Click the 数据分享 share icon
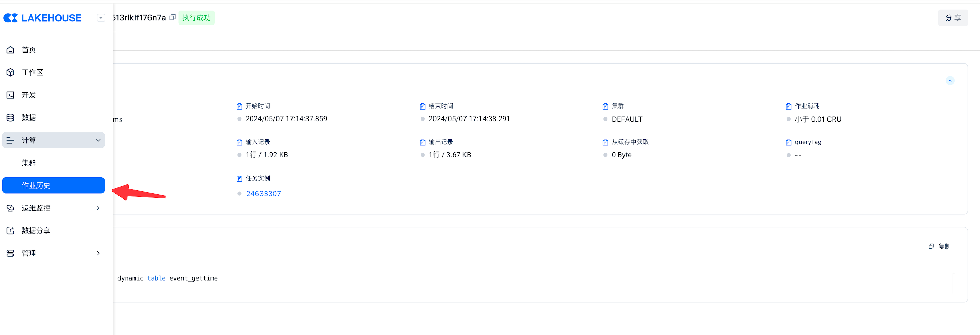Image resolution: width=980 pixels, height=335 pixels. 11,230
